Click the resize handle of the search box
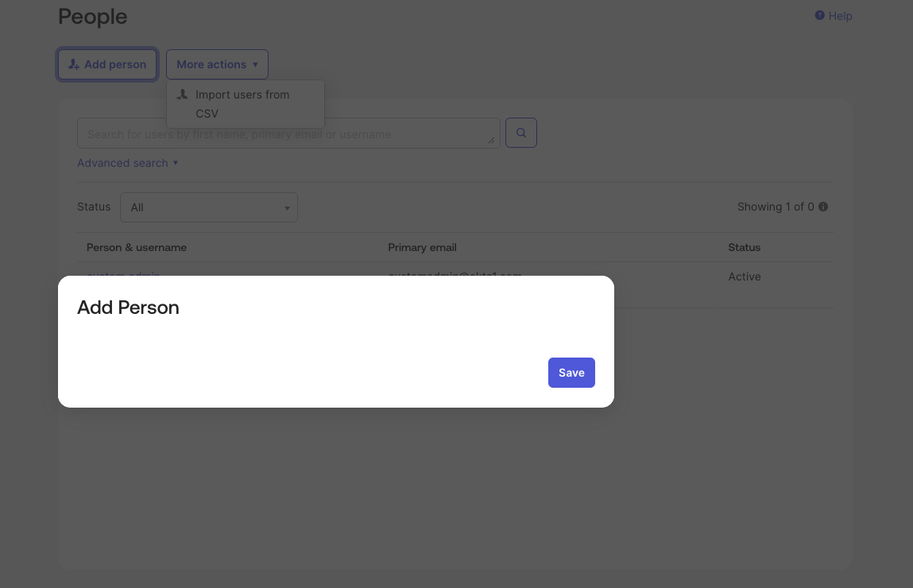913x588 pixels. click(x=491, y=140)
